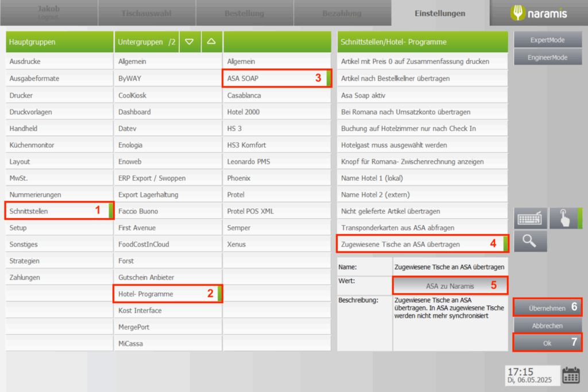Click the naramis logo
Screen dimensions: 588x392
click(539, 13)
